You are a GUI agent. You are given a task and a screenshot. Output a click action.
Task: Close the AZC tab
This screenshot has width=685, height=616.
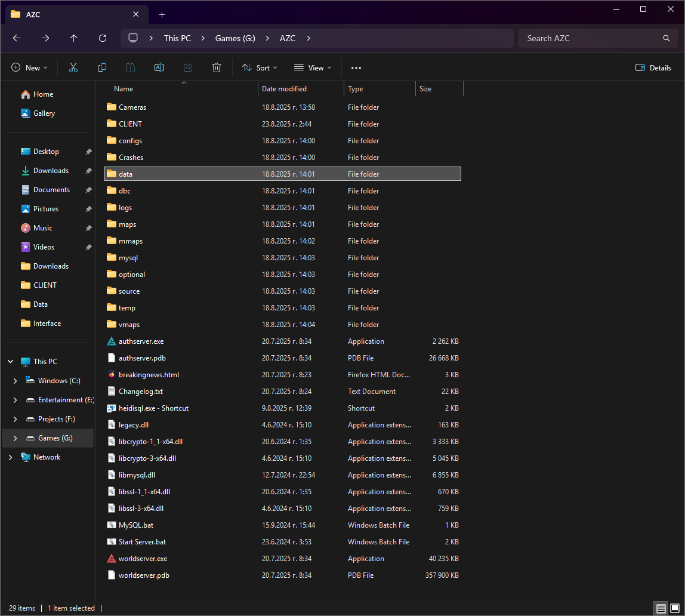point(136,14)
